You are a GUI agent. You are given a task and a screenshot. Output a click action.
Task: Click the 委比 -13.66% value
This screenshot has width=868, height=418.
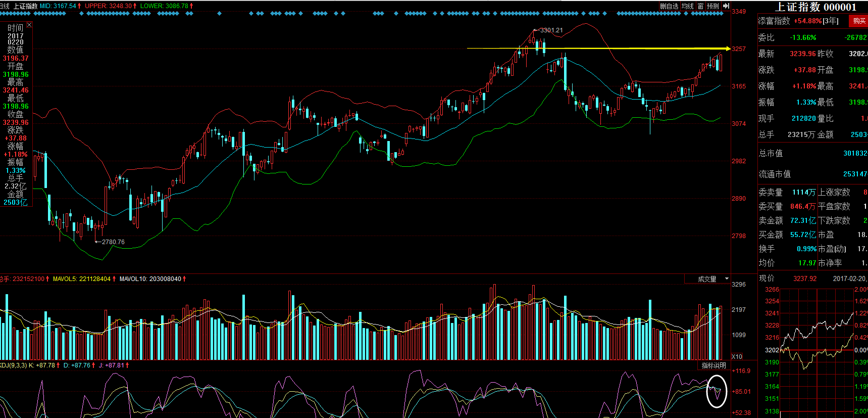tap(803, 37)
